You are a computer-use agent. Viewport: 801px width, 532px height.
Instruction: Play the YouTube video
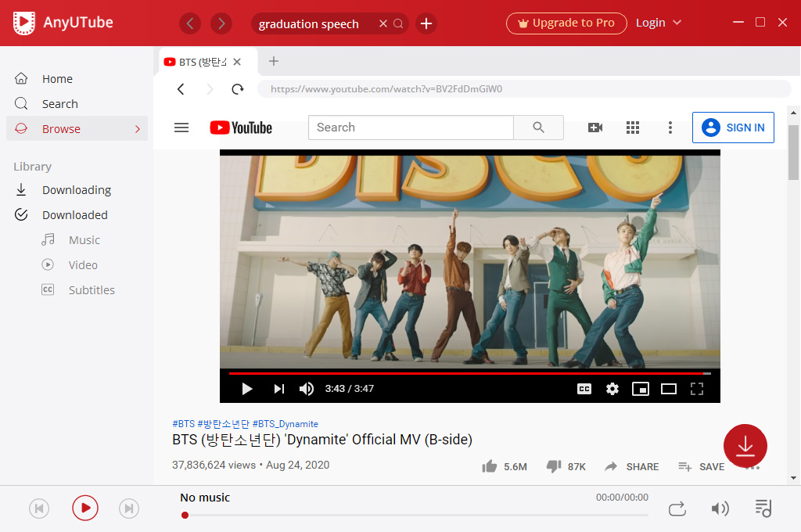click(246, 389)
